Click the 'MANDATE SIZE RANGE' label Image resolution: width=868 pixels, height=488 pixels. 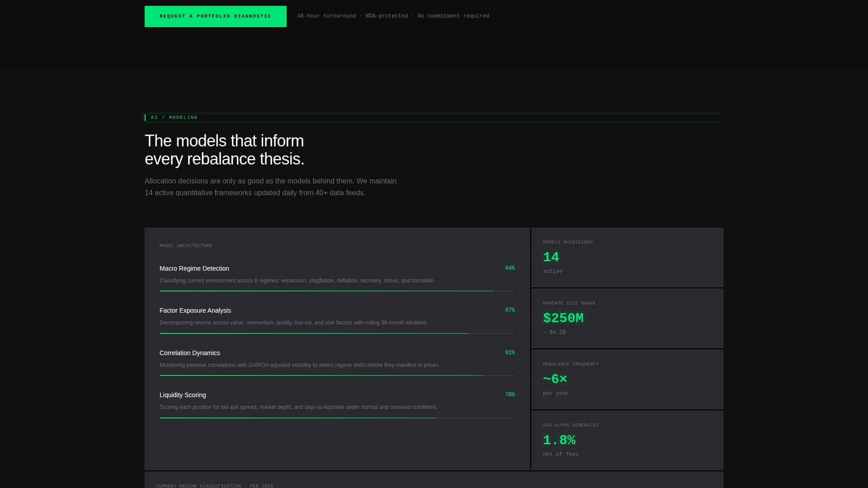pos(569,303)
